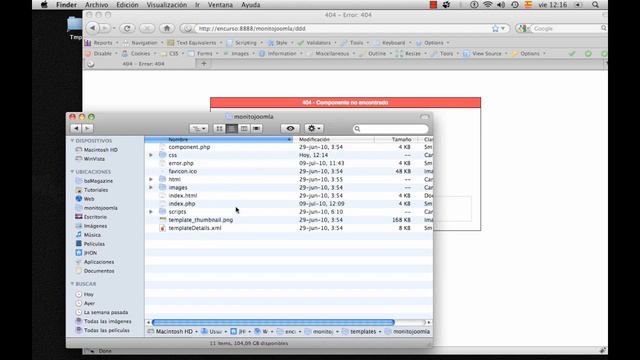Bookmark this page with the star icon

pyautogui.click(x=496, y=28)
